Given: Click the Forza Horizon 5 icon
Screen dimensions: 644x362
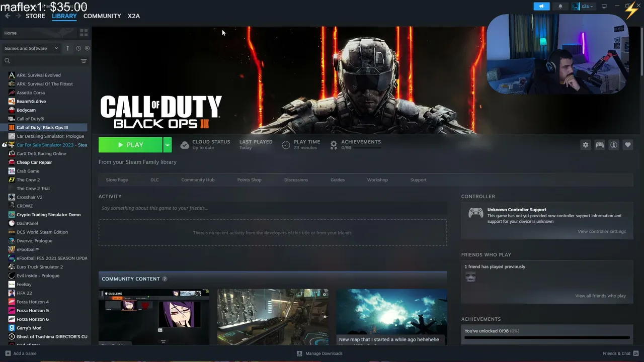Looking at the screenshot, I should coord(12,311).
